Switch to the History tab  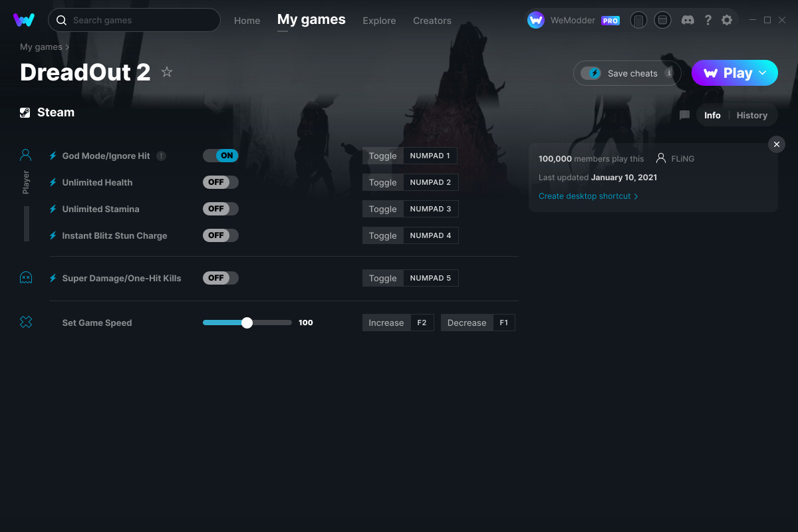(752, 115)
